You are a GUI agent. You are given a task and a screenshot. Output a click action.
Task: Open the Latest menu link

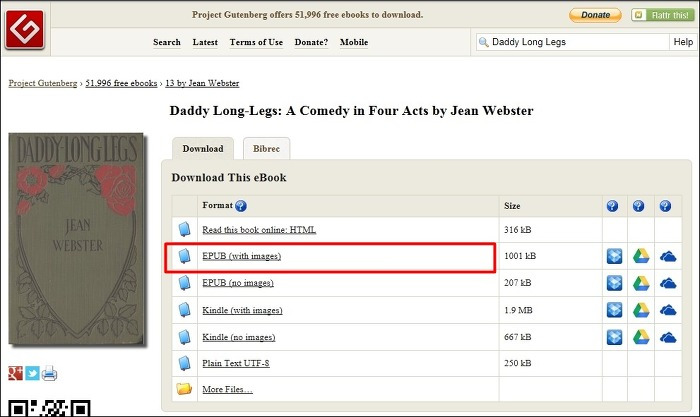[x=205, y=42]
